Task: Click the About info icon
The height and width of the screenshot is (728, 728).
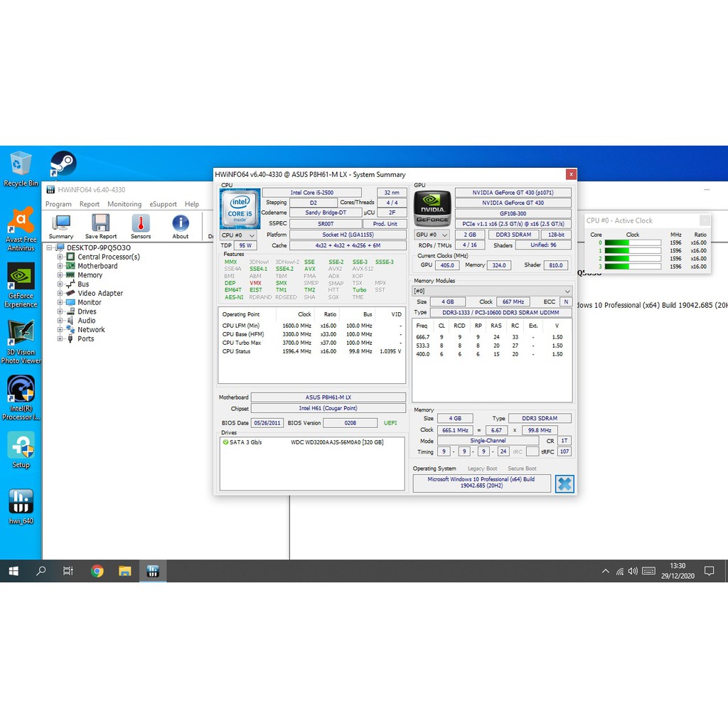Action: click(181, 226)
